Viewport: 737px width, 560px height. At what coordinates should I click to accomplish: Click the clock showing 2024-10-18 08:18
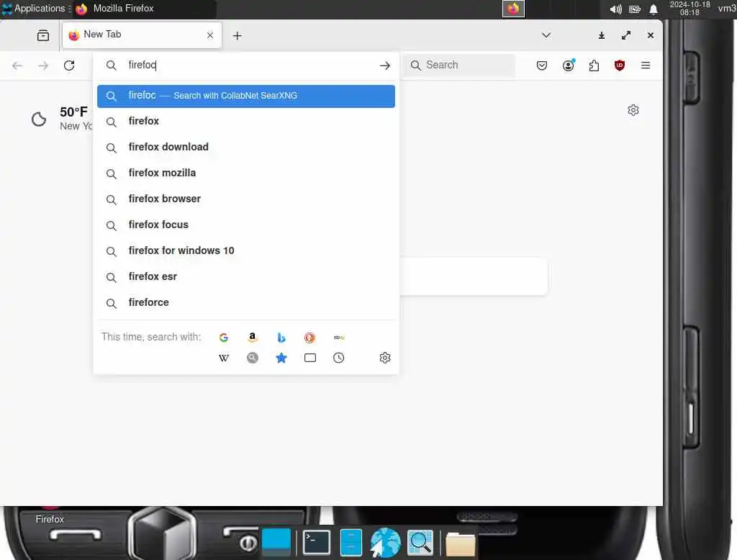[689, 9]
